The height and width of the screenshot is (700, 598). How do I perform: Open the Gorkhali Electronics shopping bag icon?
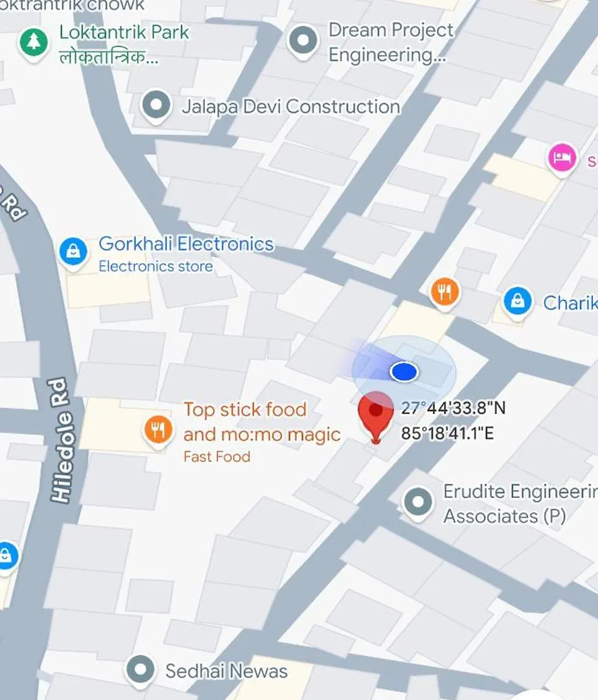(x=73, y=253)
